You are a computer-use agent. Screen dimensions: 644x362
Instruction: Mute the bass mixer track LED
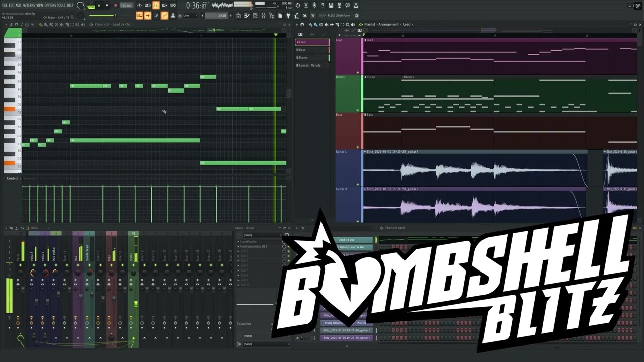click(111, 265)
